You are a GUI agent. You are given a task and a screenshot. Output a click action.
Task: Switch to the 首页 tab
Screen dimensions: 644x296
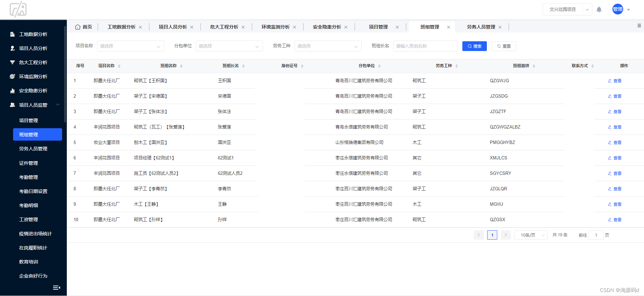[x=84, y=27]
